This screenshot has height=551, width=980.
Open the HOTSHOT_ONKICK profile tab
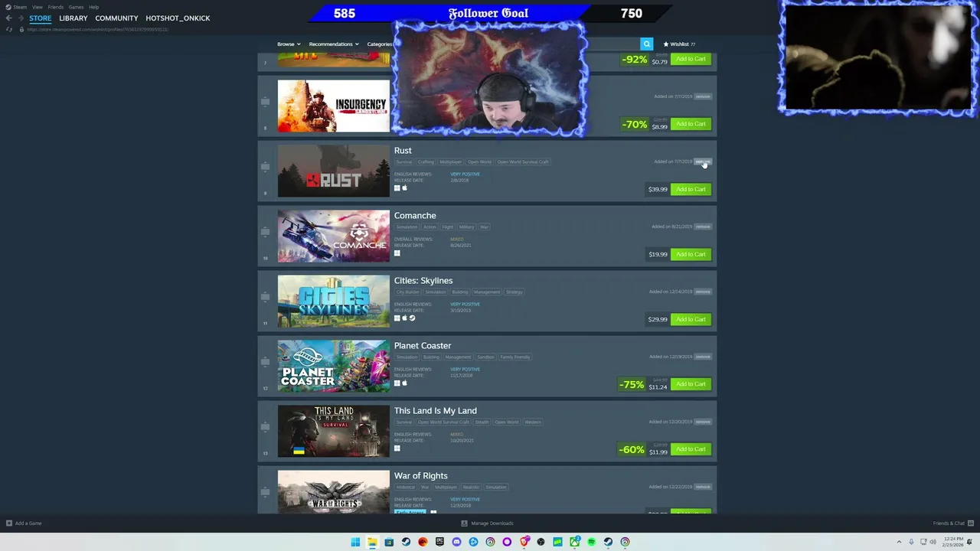pyautogui.click(x=178, y=18)
